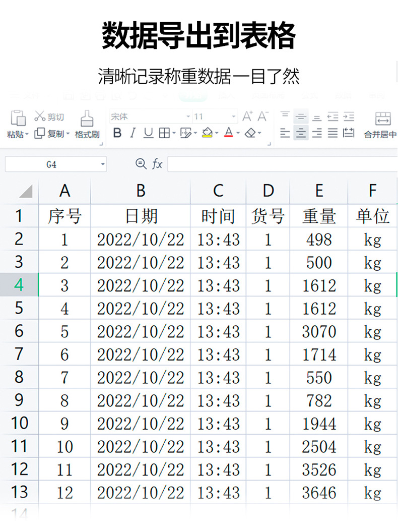
Task: Copy selection with the 复制 button
Action: tap(49, 134)
